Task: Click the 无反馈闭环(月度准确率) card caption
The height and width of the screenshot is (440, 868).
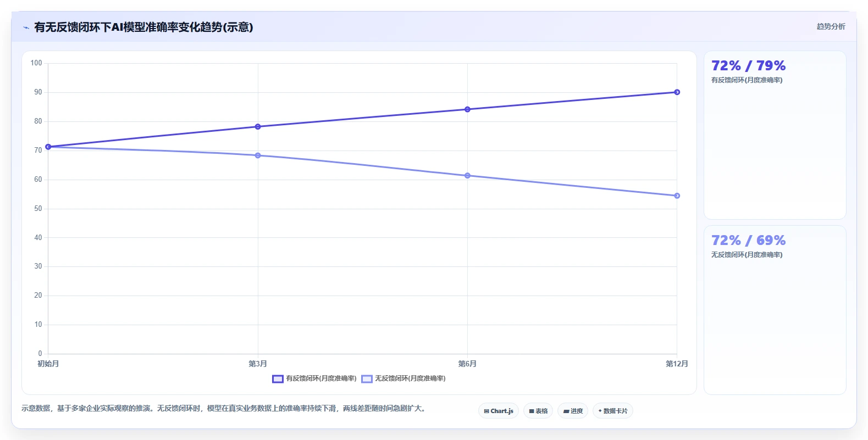Action: click(747, 255)
